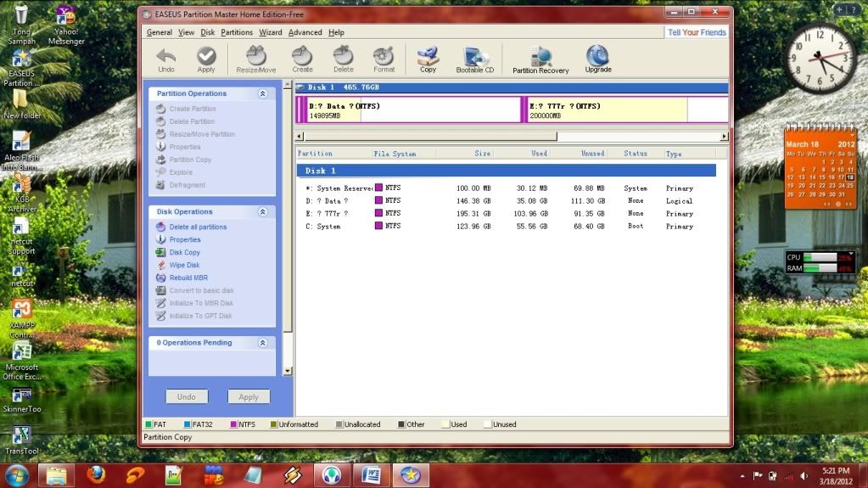The height and width of the screenshot is (488, 868).
Task: Click Disk Copy in Disk Operations
Action: pyautogui.click(x=184, y=253)
